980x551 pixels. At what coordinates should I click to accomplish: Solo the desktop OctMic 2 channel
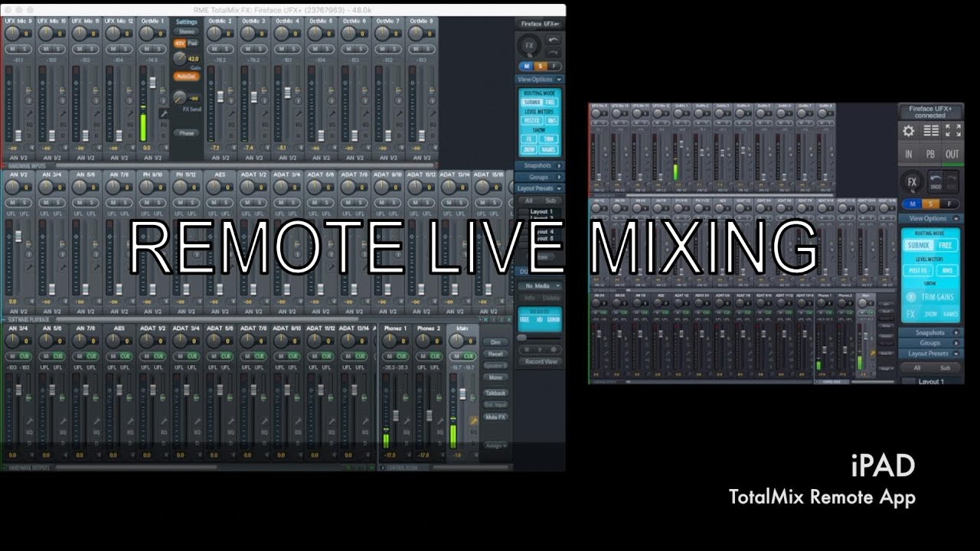coord(225,49)
